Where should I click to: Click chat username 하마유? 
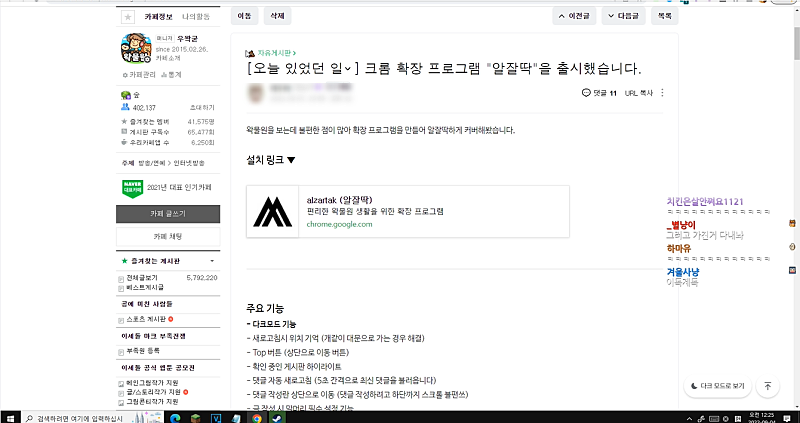point(679,249)
